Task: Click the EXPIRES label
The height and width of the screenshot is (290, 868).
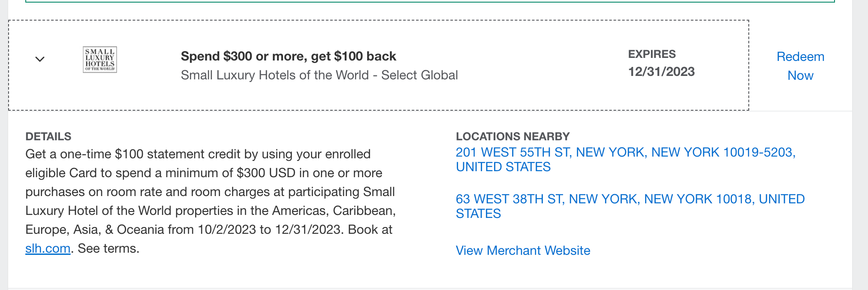Action: pyautogui.click(x=651, y=54)
